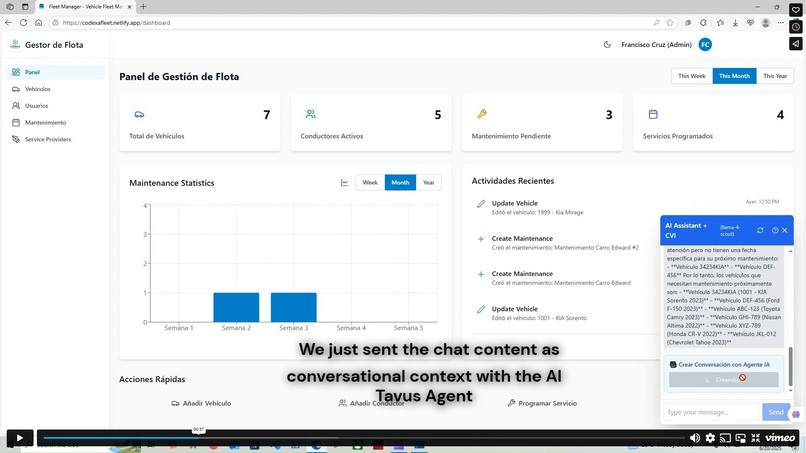The height and width of the screenshot is (453, 806).
Task: Click the Creando conversation button
Action: [x=723, y=379]
